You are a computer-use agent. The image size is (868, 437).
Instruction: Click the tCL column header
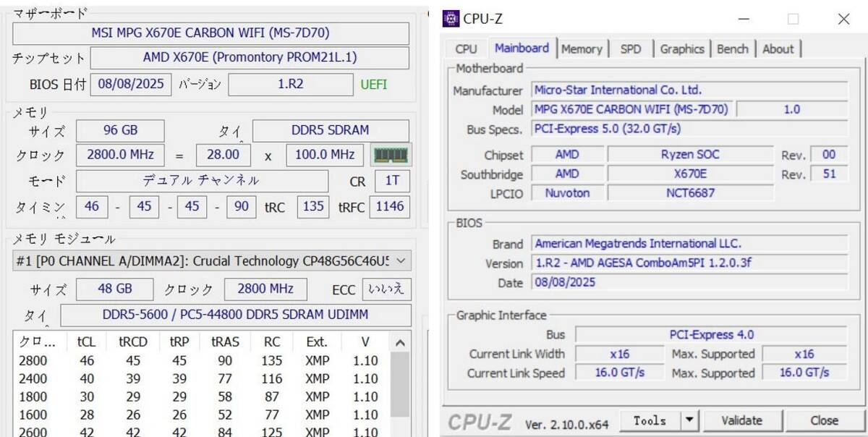[x=86, y=342]
